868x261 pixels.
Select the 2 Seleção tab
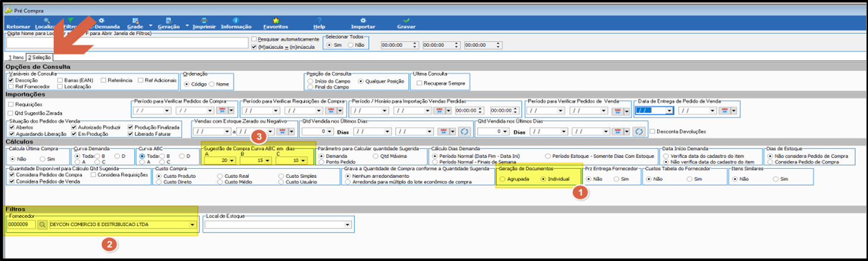[x=39, y=57]
